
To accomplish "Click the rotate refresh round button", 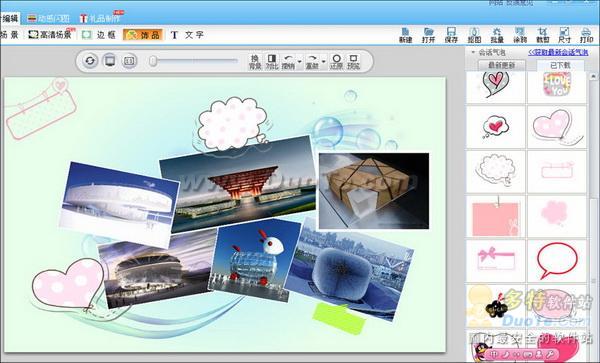I will pyautogui.click(x=90, y=60).
